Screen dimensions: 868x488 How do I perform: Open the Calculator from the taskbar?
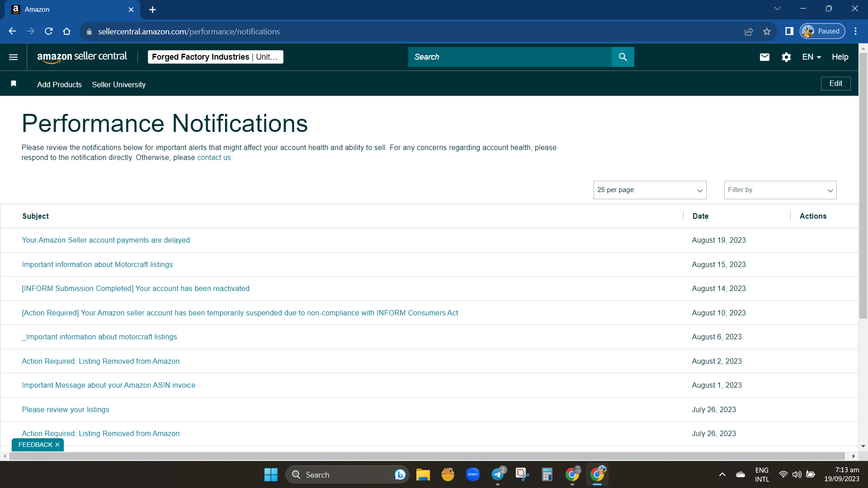[547, 474]
